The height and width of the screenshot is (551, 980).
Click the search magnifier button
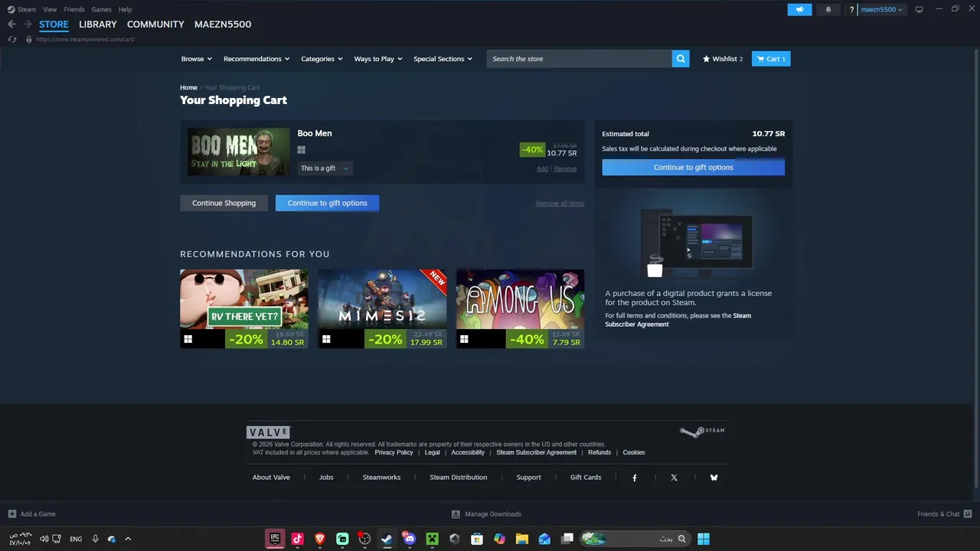pos(681,59)
